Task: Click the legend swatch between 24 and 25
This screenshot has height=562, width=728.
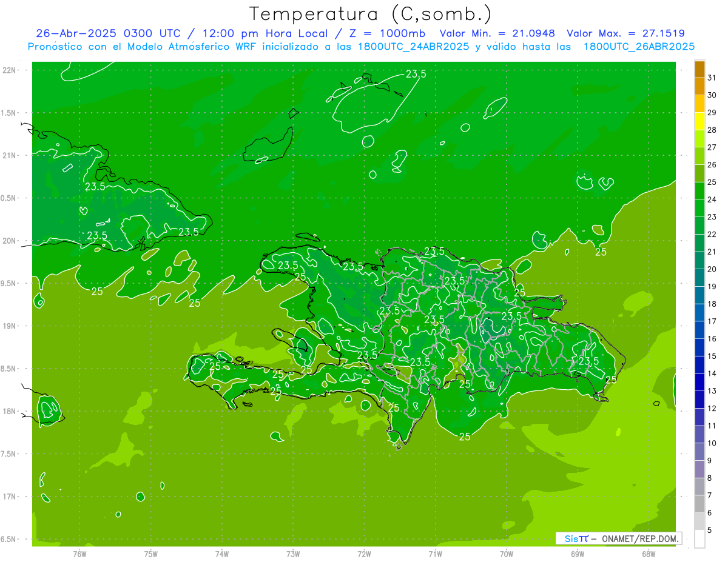Action: pos(699,190)
